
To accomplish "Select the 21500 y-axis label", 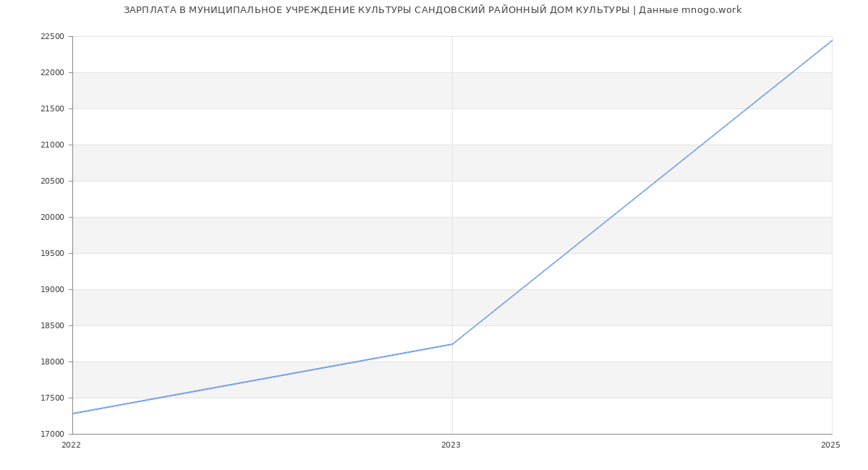I will click(x=53, y=109).
